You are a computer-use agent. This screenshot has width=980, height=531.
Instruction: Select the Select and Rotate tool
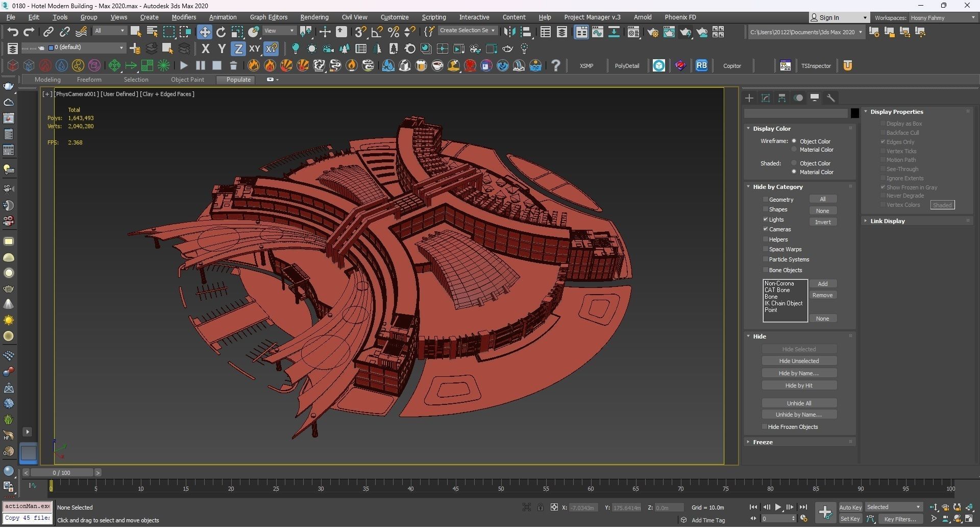pyautogui.click(x=221, y=32)
